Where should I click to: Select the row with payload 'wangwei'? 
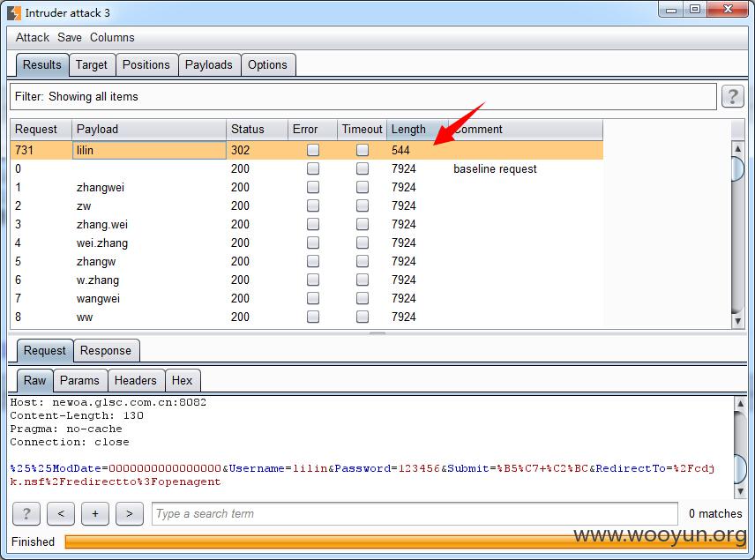pos(307,299)
